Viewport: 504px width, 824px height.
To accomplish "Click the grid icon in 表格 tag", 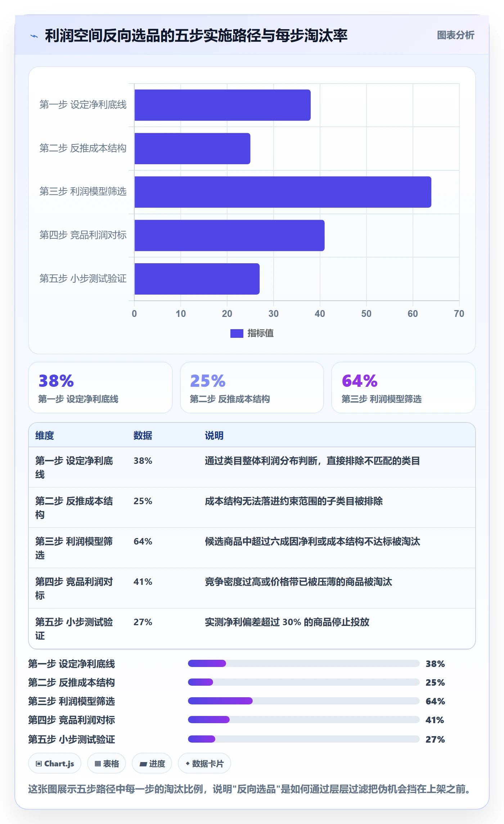I will 98,763.
